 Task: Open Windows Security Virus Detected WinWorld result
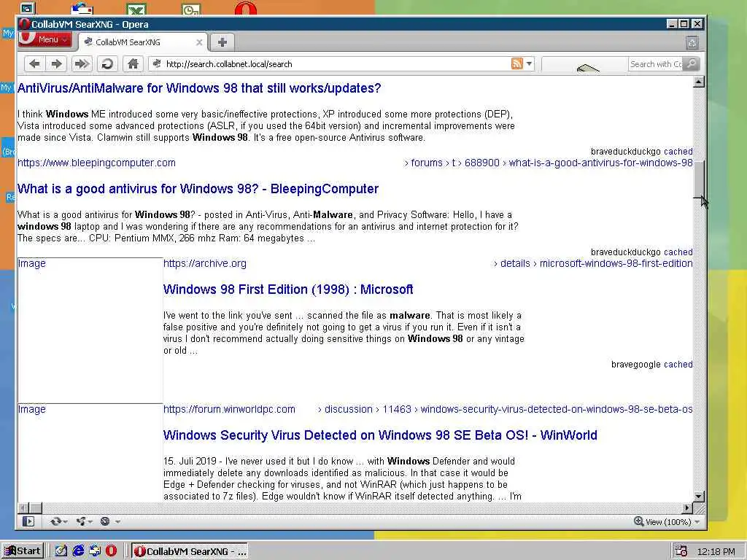click(380, 435)
